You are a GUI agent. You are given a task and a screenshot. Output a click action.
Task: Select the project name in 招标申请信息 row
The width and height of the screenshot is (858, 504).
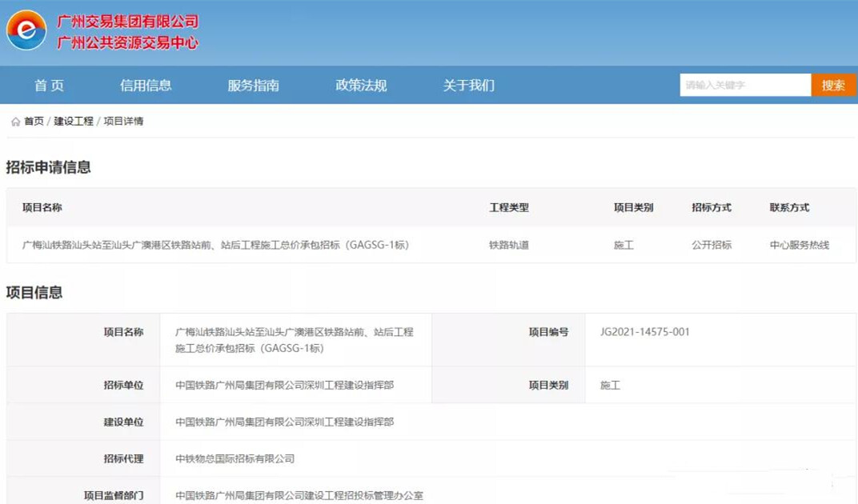pos(215,246)
